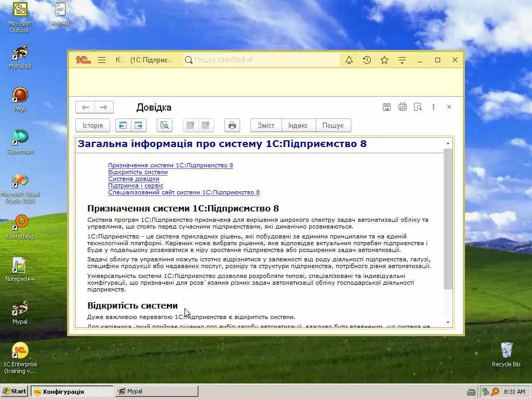The height and width of the screenshot is (399, 532).
Task: Click the first greyed page icon in toolbar
Action: tap(190, 126)
